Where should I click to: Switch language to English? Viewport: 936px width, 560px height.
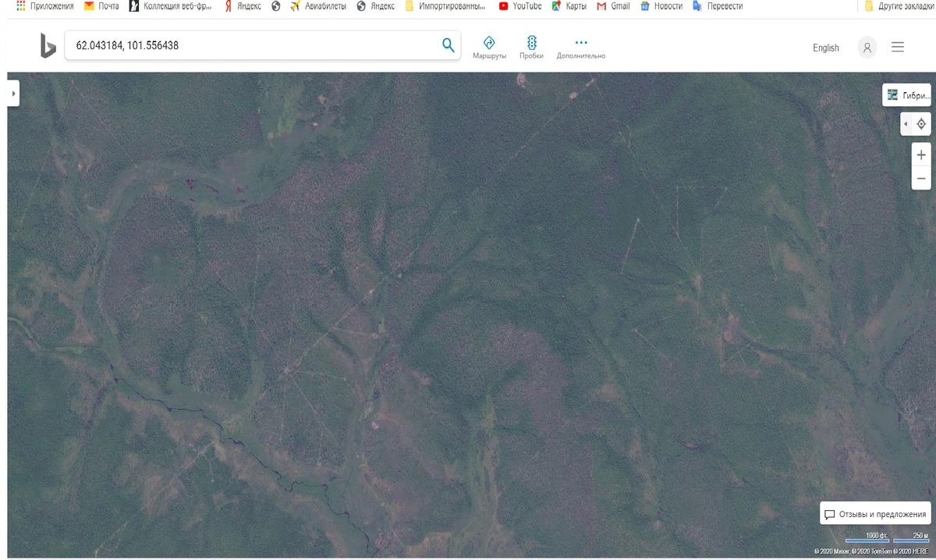[x=825, y=48]
